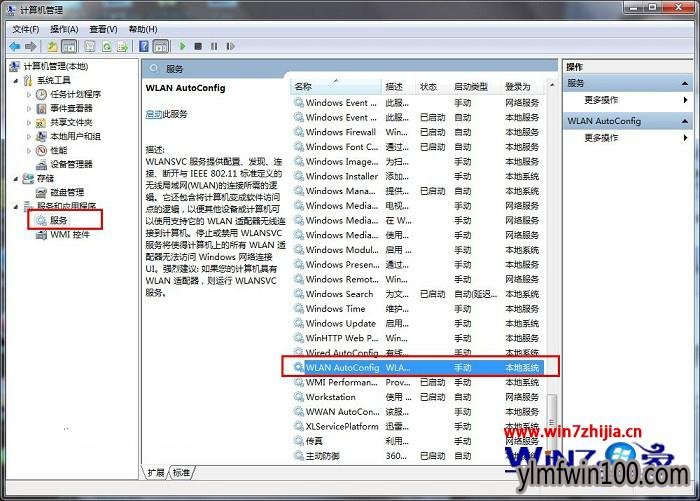Collapse the 服务 section in 操作 pane

pyautogui.click(x=684, y=84)
